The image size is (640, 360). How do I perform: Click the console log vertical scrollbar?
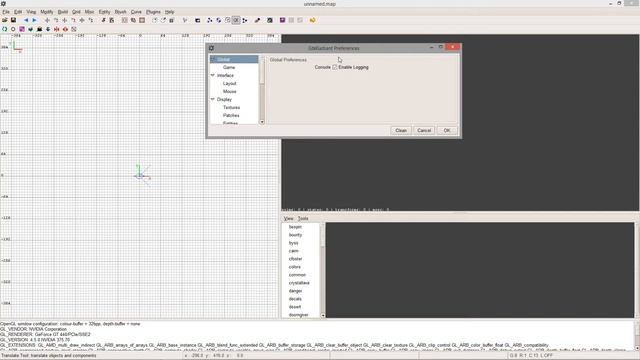point(637,337)
